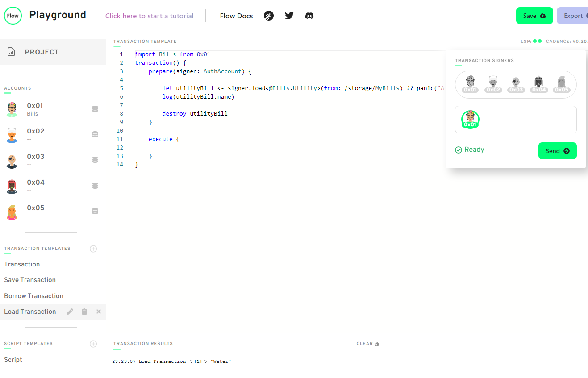This screenshot has width=588, height=378.
Task: Add a new script template
Action: click(x=93, y=344)
